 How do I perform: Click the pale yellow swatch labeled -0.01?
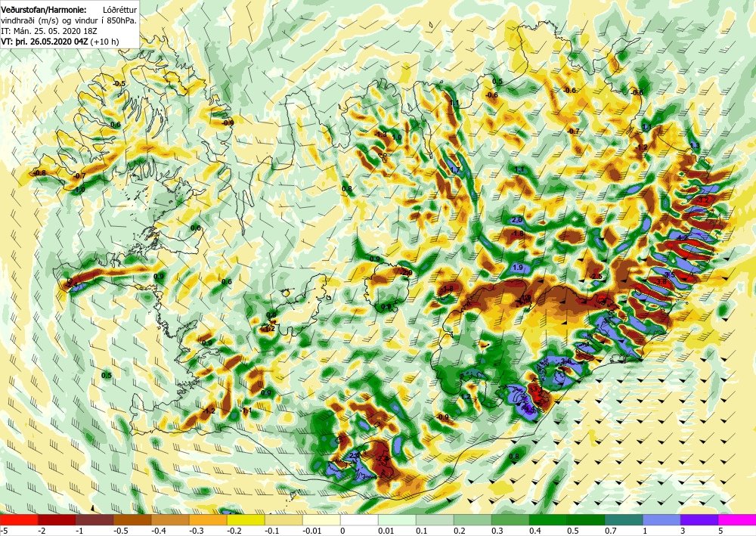coord(321,519)
